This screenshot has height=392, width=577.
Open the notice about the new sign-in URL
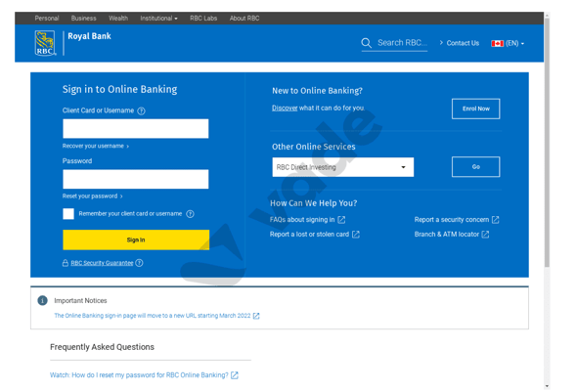[153, 316]
